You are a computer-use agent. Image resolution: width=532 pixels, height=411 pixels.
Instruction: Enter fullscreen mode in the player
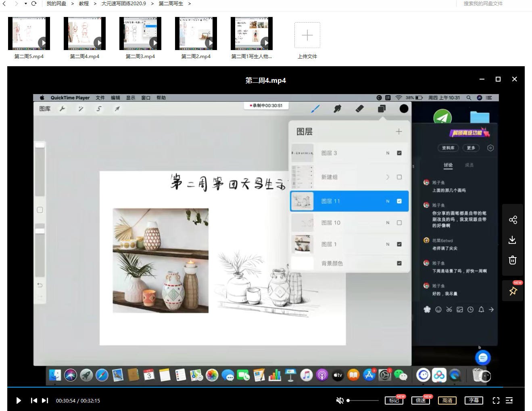(x=496, y=401)
